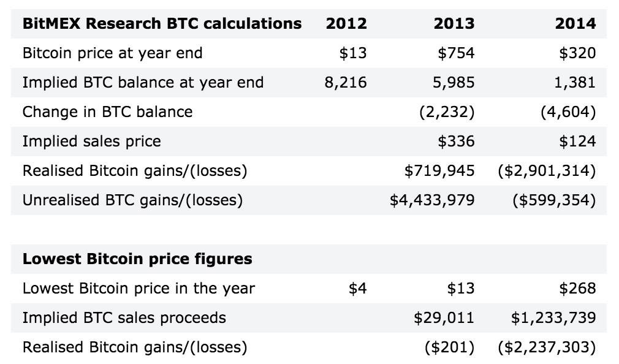
Task: Click the 2014 BTC balance value 1,381
Action: pyautogui.click(x=575, y=83)
